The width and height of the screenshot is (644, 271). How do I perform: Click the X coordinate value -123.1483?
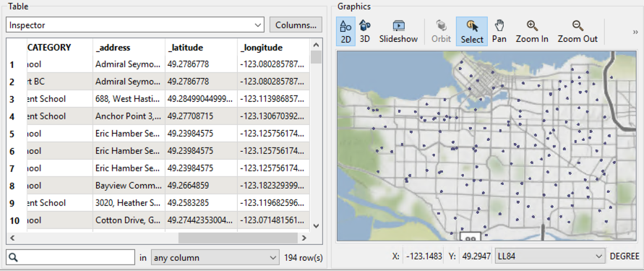(424, 257)
